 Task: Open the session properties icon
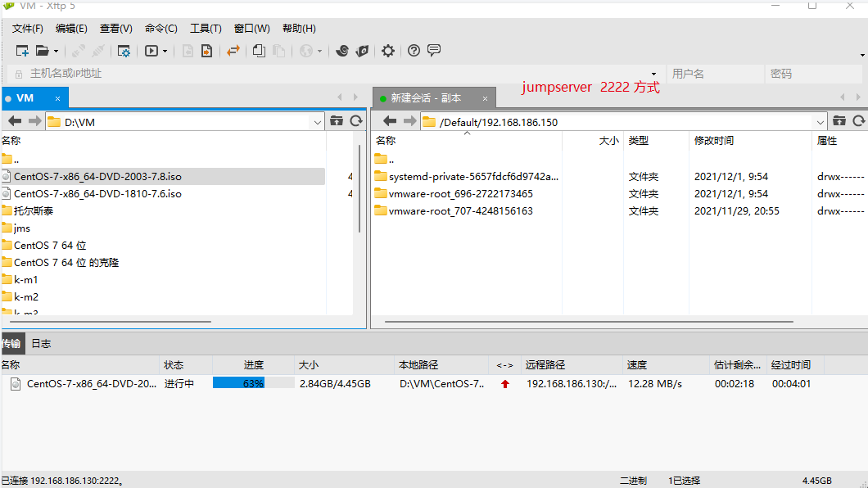(124, 51)
